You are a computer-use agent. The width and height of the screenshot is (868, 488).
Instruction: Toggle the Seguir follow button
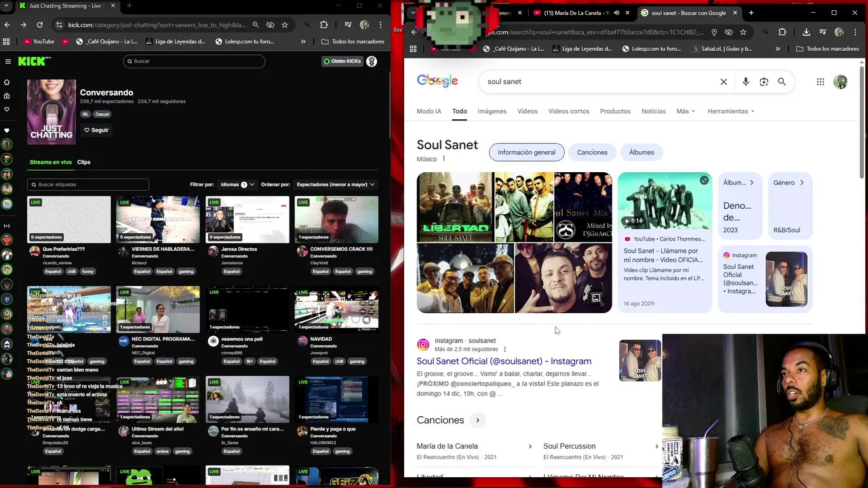coord(96,130)
